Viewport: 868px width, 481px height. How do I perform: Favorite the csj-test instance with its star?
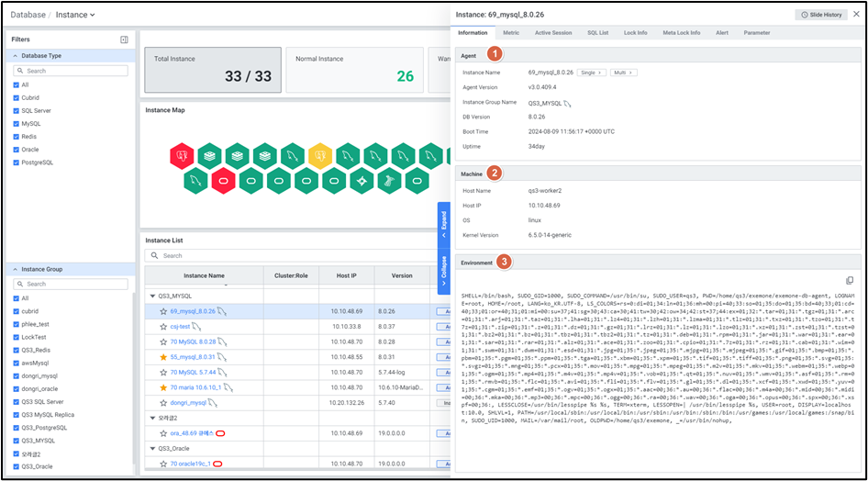[x=164, y=326]
